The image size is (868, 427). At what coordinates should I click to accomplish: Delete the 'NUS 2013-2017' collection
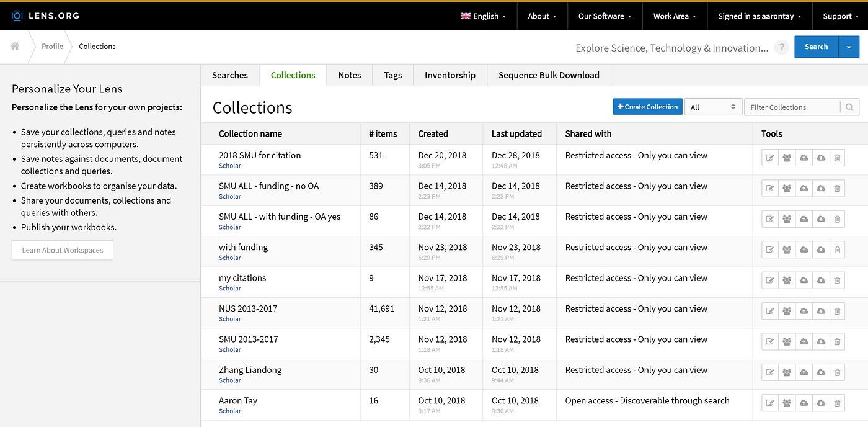click(837, 311)
